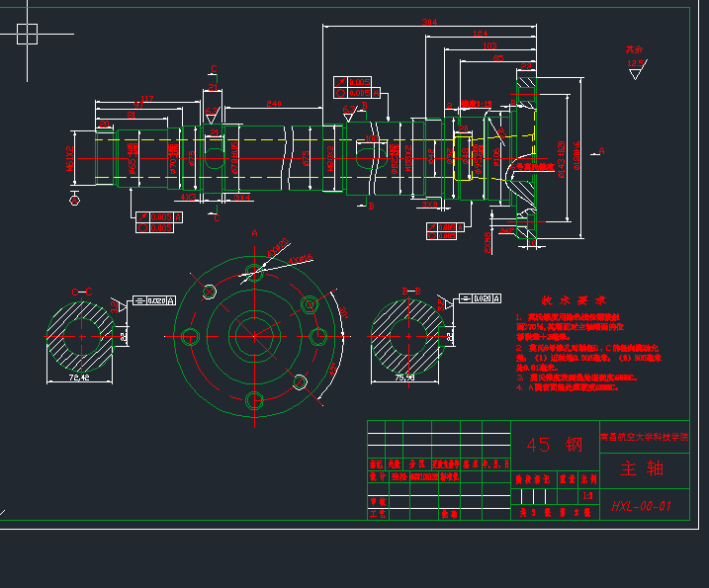This screenshot has height=588, width=709.
Task: Select the 81 dimension text
Action: coord(132,115)
